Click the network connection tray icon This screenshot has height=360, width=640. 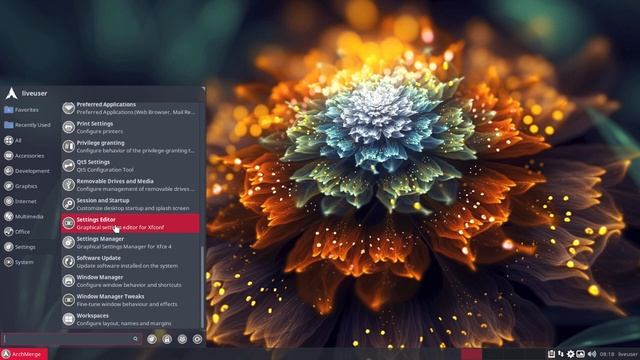point(561,354)
